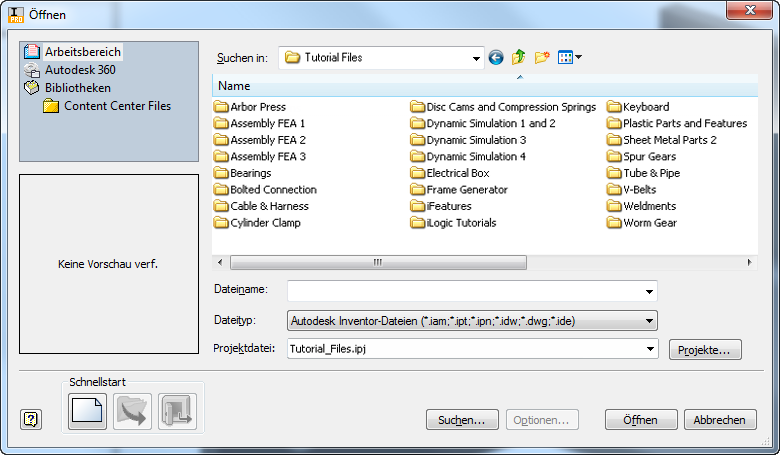Select Autodesk 360 in the location panel
The width and height of the screenshot is (780, 455).
click(70, 70)
